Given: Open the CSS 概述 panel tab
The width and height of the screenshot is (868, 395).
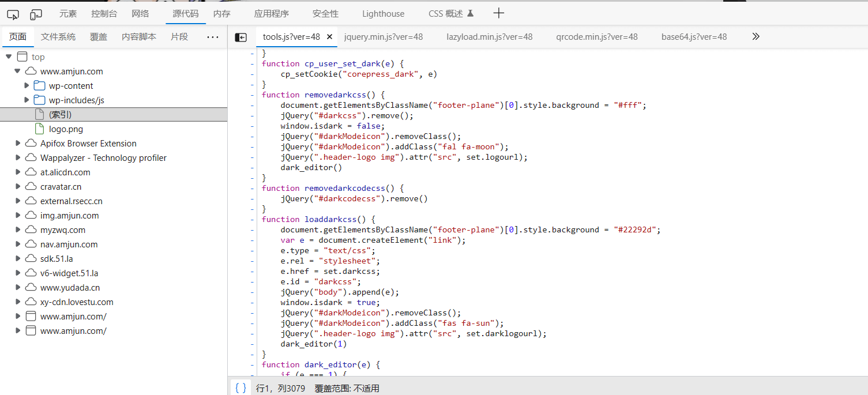Looking at the screenshot, I should [x=450, y=14].
